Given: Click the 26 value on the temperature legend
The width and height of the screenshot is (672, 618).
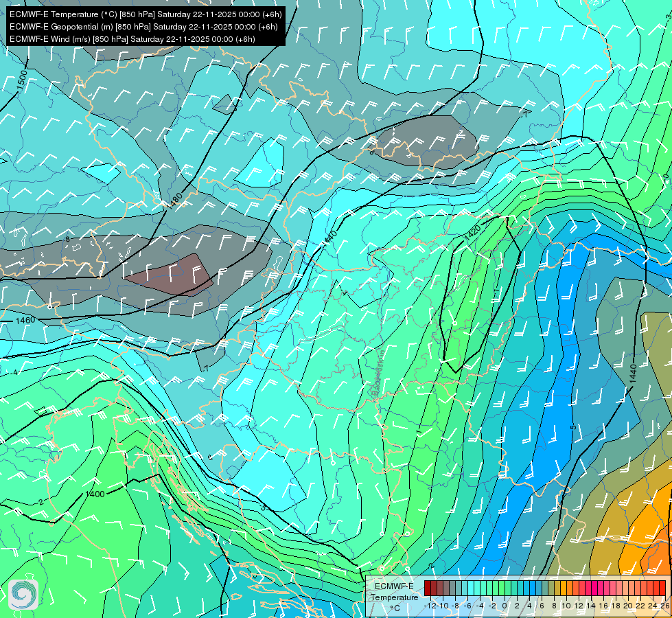Looking at the screenshot, I should [x=664, y=606].
